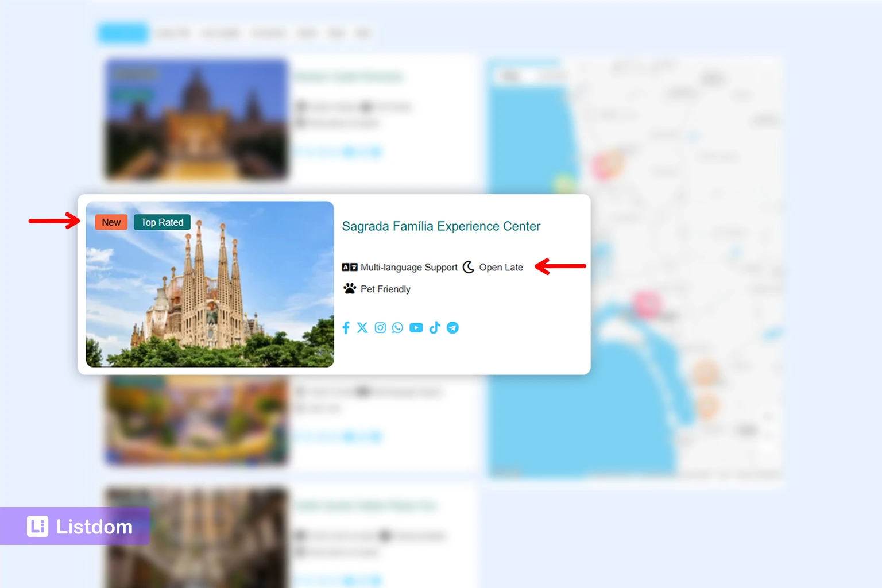882x588 pixels.
Task: Click the Multi-language Support language icon
Action: pyautogui.click(x=350, y=268)
